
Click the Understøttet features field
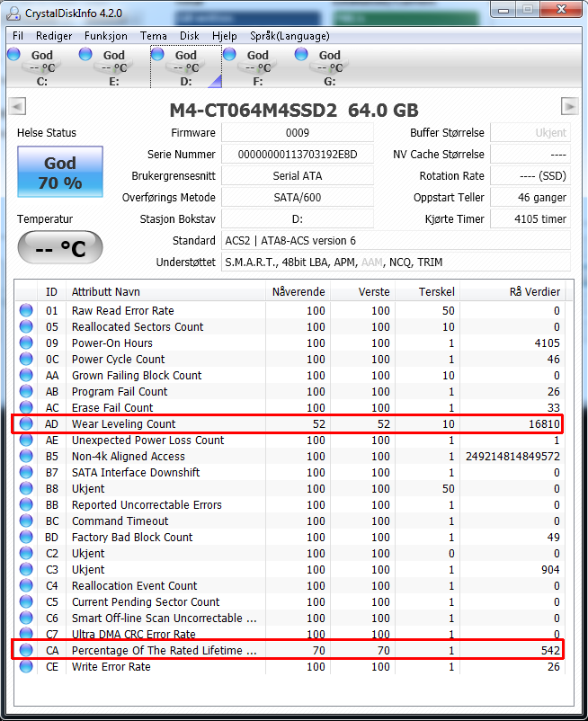[x=396, y=263]
